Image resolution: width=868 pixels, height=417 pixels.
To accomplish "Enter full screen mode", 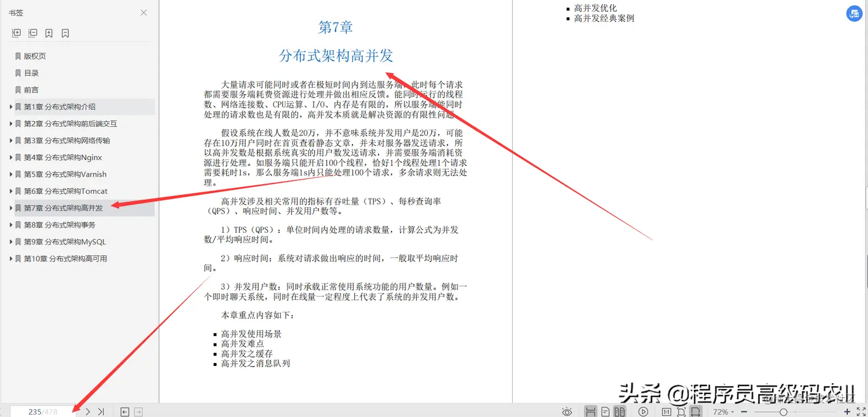I will click(861, 412).
